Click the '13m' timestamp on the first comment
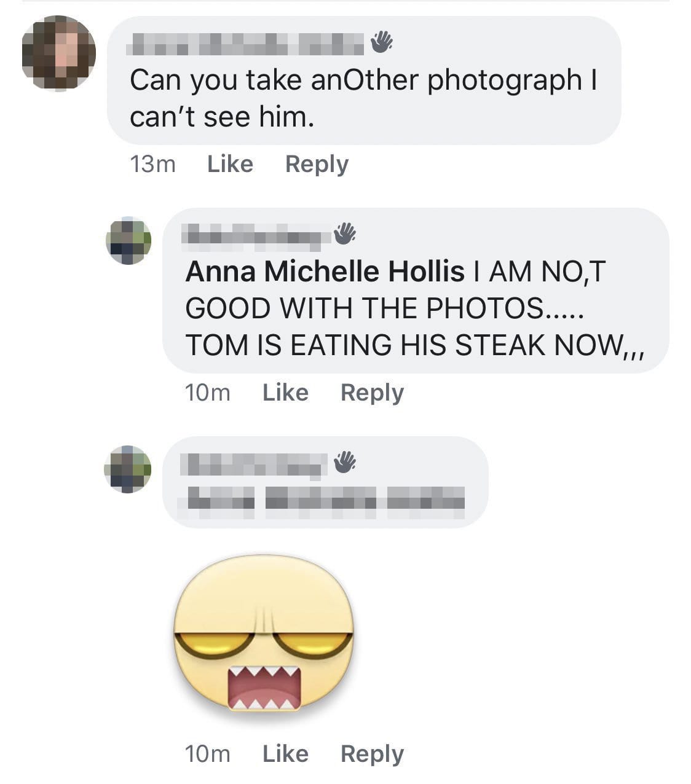The height and width of the screenshot is (784, 691). point(152,163)
